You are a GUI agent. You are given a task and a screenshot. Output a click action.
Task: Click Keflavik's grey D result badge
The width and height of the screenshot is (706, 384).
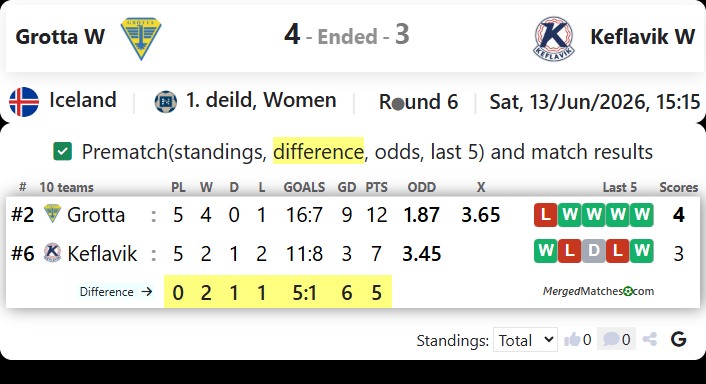coord(593,251)
